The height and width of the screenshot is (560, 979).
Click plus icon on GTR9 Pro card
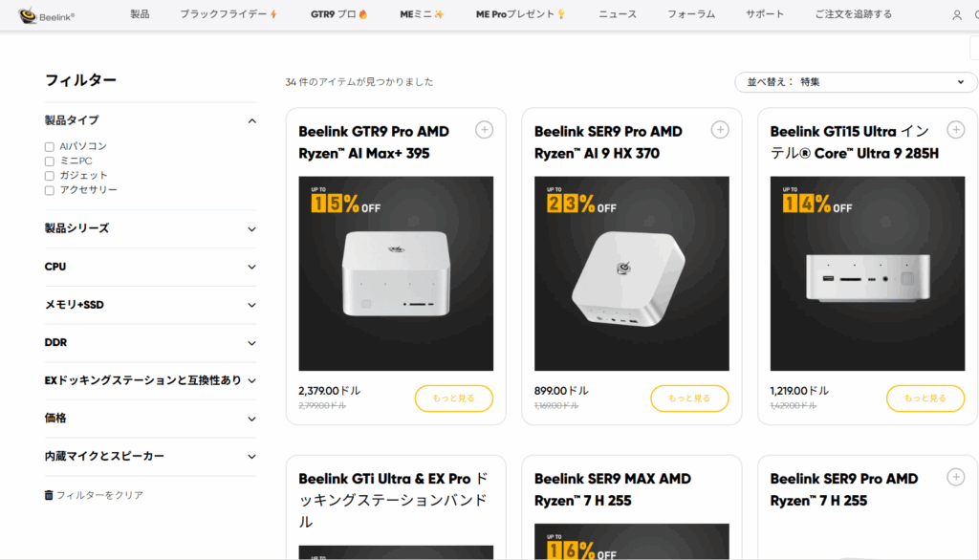484,130
